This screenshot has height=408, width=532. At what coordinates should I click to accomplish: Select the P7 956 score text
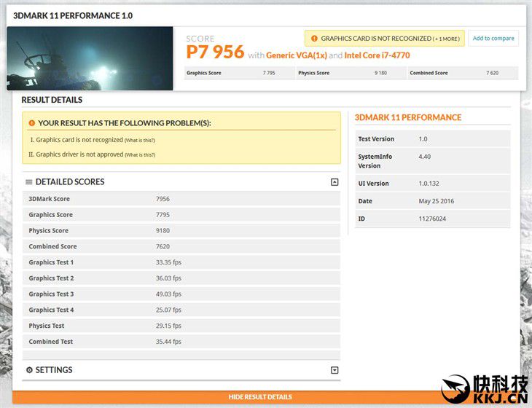(215, 52)
